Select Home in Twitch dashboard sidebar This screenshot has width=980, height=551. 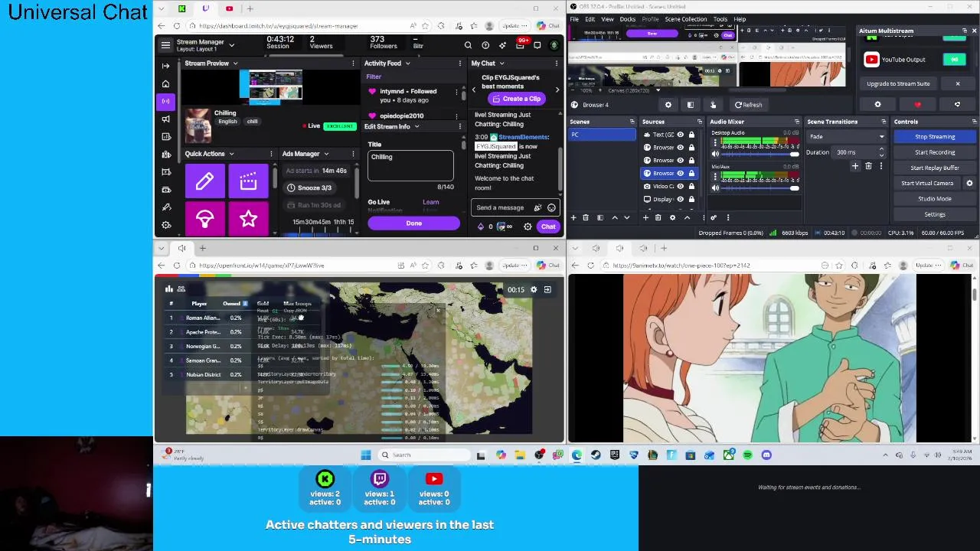(x=165, y=83)
